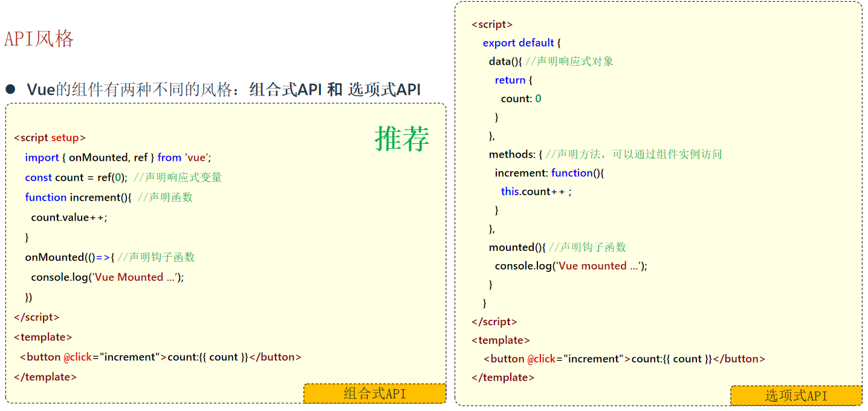
Task: Click "</script>" closing tag in the 选项式API box
Action: [494, 322]
